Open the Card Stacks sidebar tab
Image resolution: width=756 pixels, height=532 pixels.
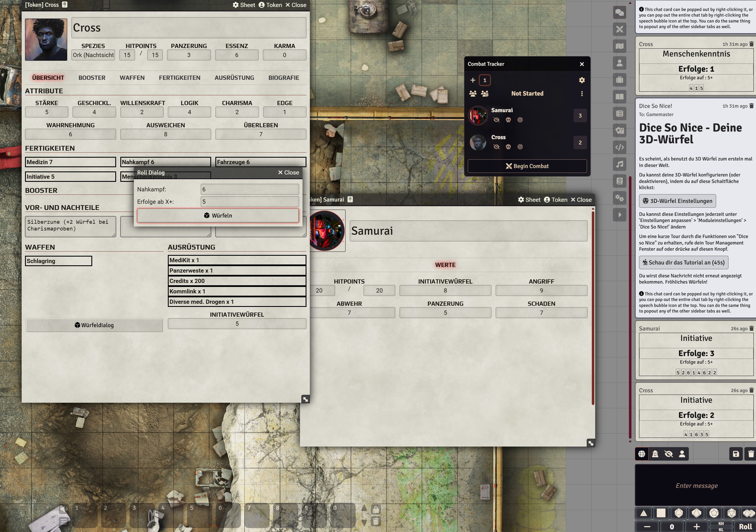[619, 130]
